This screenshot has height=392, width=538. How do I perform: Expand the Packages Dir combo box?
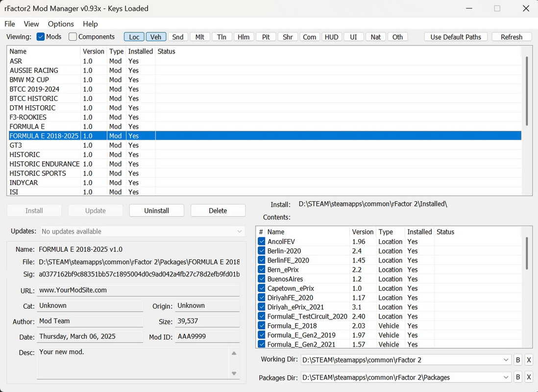tap(506, 377)
